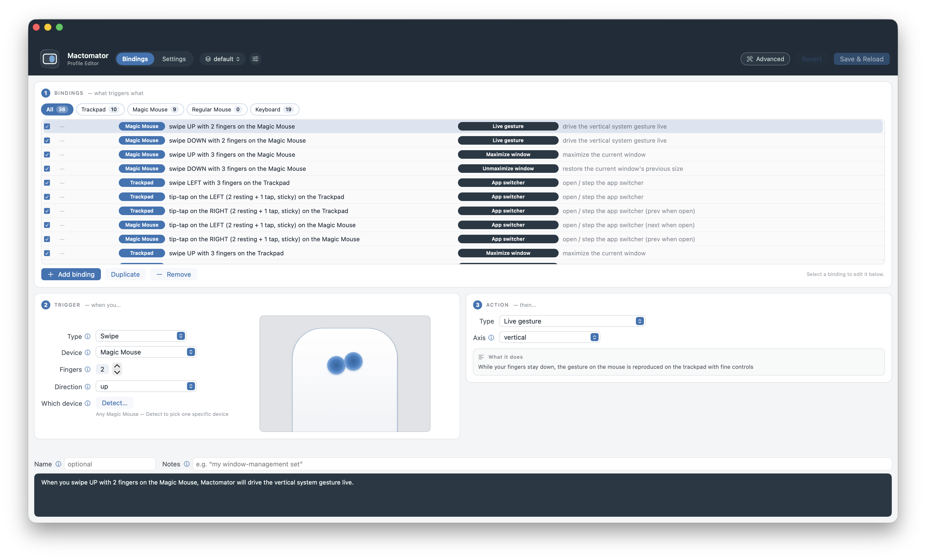This screenshot has height=560, width=926.
Task: Open the trigger Type dropdown showing Swipe
Action: pyautogui.click(x=141, y=336)
